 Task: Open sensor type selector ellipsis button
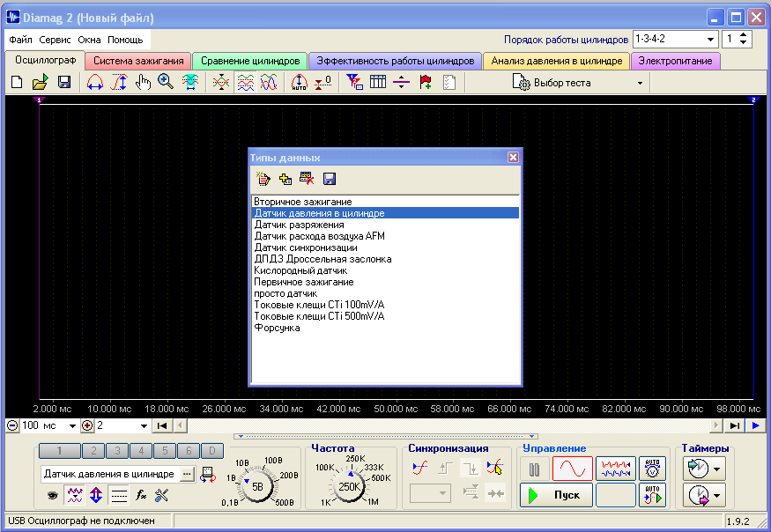click(x=187, y=474)
